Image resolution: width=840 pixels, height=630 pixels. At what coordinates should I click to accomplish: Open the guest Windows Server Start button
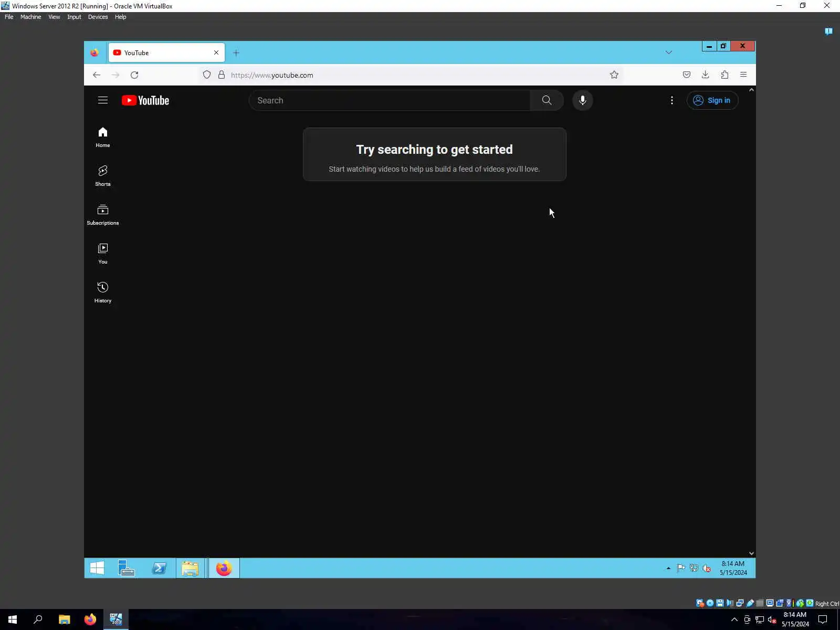pyautogui.click(x=97, y=568)
